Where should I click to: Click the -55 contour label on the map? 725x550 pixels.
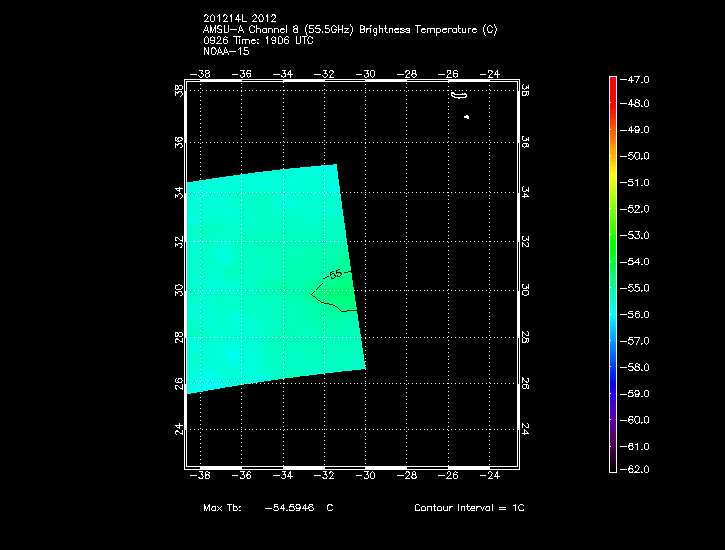(x=335, y=273)
